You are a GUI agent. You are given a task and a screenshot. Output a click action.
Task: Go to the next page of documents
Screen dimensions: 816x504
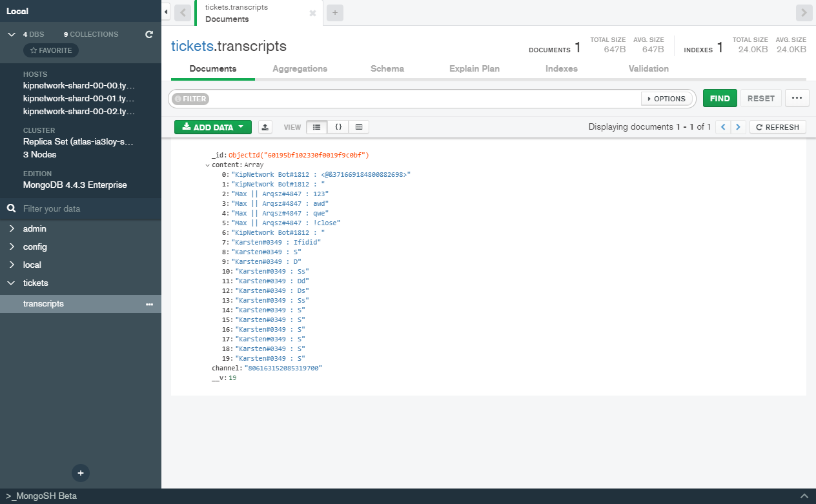(x=739, y=127)
